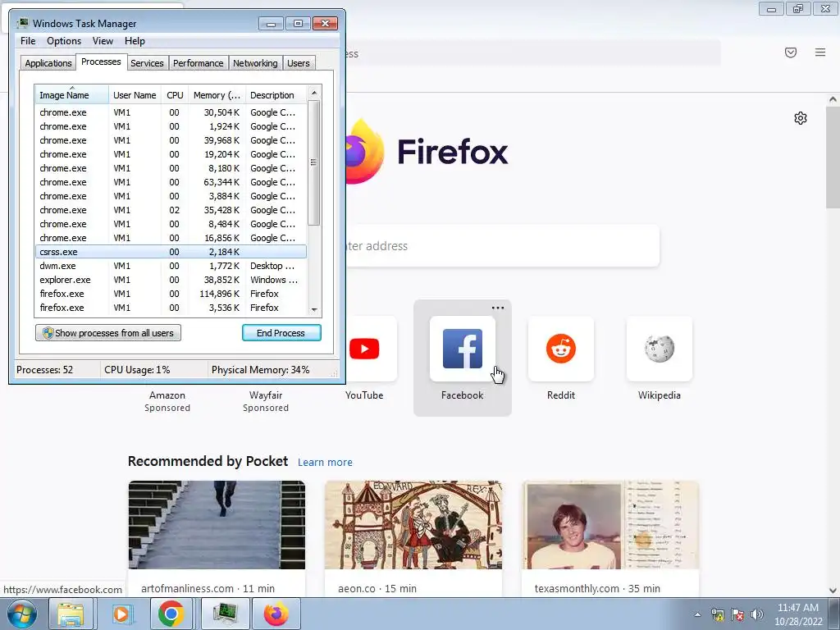Sort processes by User Name column
This screenshot has height=630, width=840.
point(135,95)
